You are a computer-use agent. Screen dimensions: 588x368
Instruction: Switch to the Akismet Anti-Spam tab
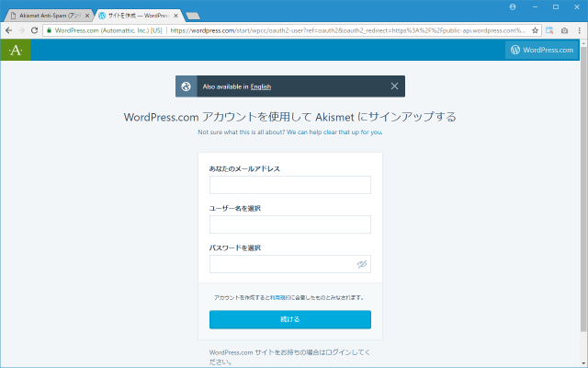tap(46, 16)
